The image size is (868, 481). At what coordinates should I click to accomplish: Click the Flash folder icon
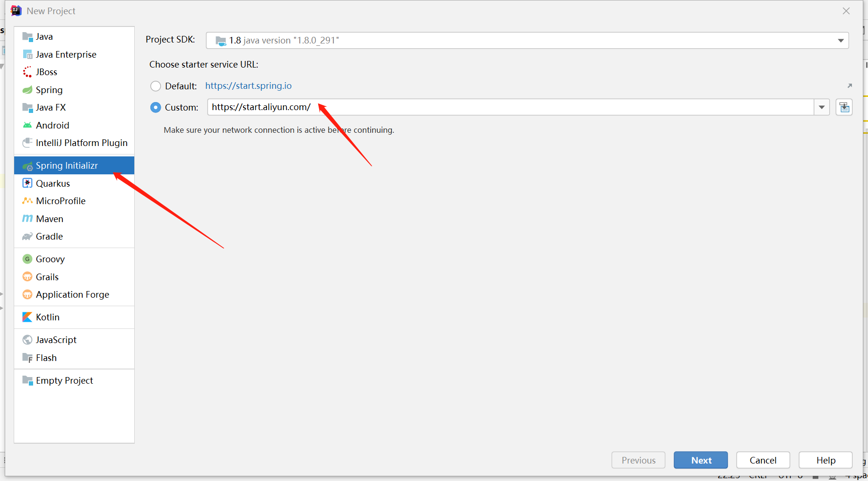27,358
